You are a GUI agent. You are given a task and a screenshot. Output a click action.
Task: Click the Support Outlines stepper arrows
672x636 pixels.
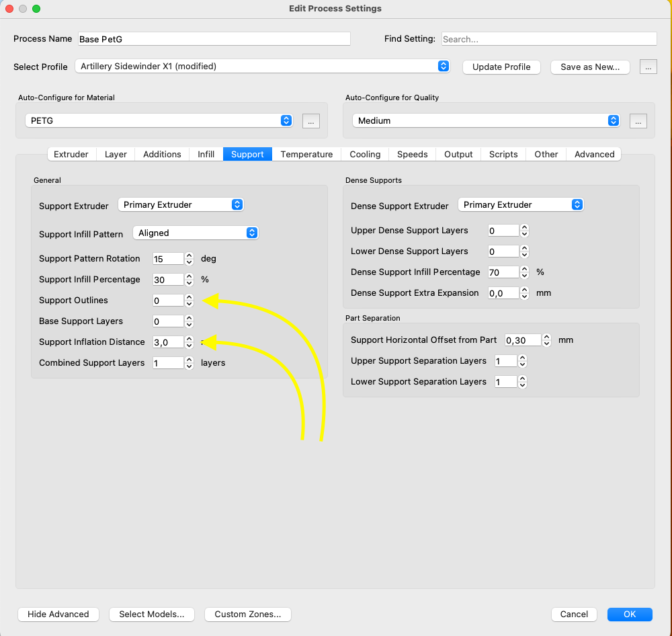point(189,301)
